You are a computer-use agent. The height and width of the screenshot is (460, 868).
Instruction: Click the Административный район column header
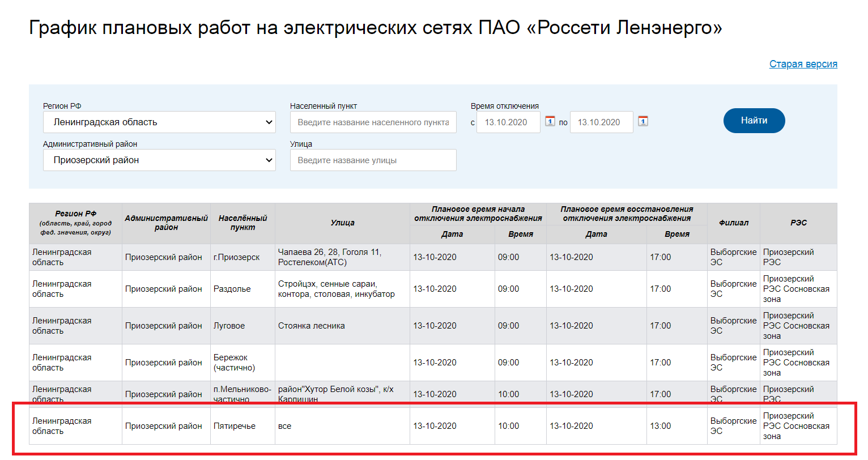click(x=166, y=223)
